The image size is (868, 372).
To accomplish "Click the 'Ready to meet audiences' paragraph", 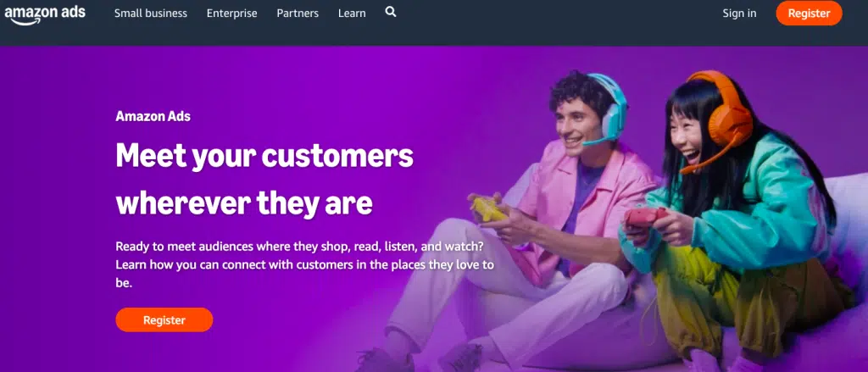I will click(305, 264).
